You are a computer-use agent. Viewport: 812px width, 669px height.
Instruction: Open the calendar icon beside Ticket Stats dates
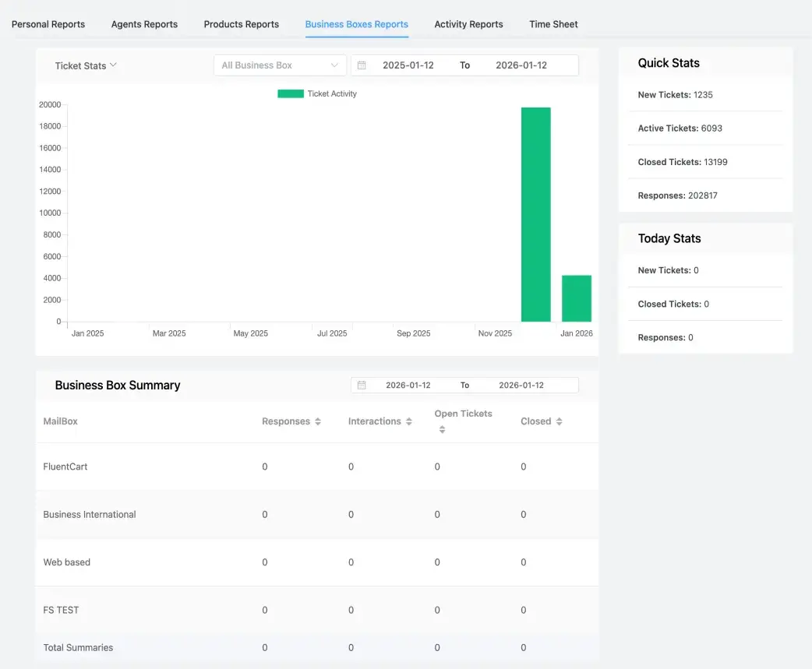coord(362,65)
